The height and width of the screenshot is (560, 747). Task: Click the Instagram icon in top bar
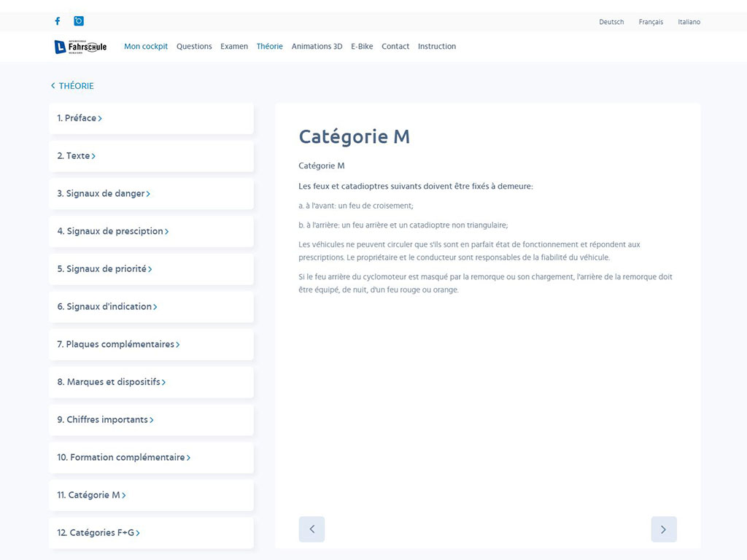tap(79, 21)
